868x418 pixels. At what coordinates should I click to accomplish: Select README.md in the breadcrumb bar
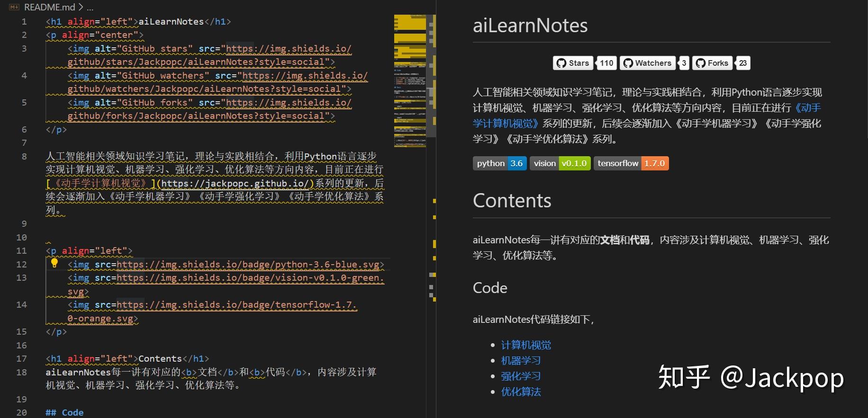click(50, 7)
